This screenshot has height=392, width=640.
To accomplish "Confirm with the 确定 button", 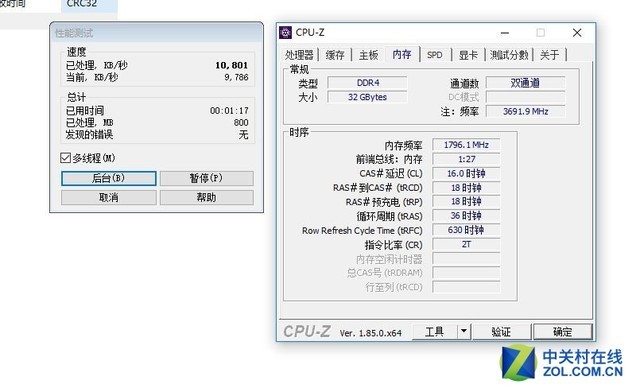I will (x=562, y=332).
